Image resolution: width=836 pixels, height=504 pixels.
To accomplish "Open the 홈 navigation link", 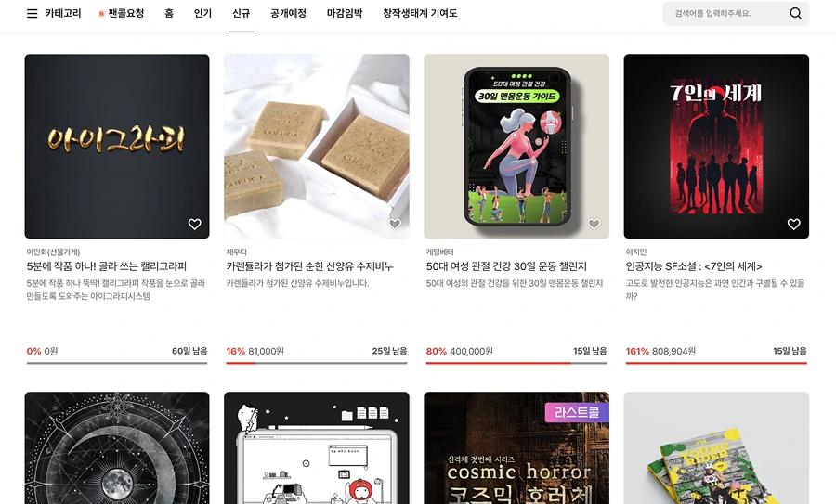I will click(x=169, y=13).
